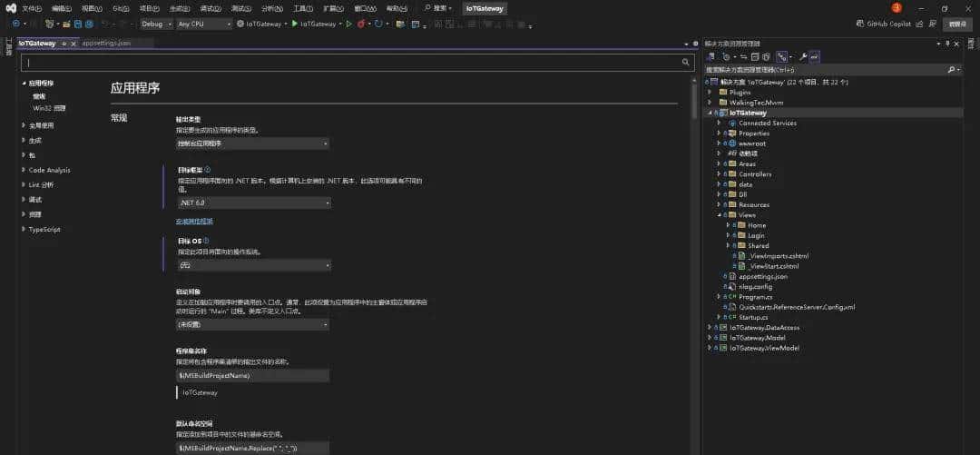Click the Preview Selected Items icon in Solution Explorer
This screenshot has width=980, height=455.
814,57
